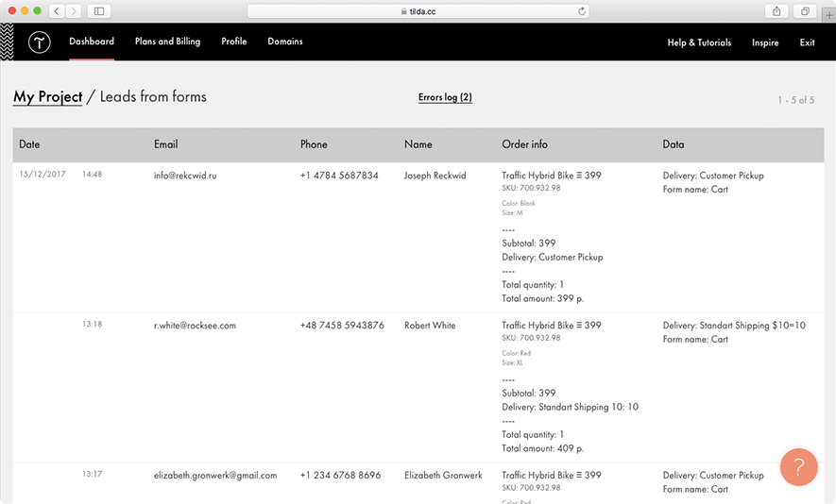Image resolution: width=836 pixels, height=504 pixels.
Task: Click the browser back arrow
Action: pos(57,11)
